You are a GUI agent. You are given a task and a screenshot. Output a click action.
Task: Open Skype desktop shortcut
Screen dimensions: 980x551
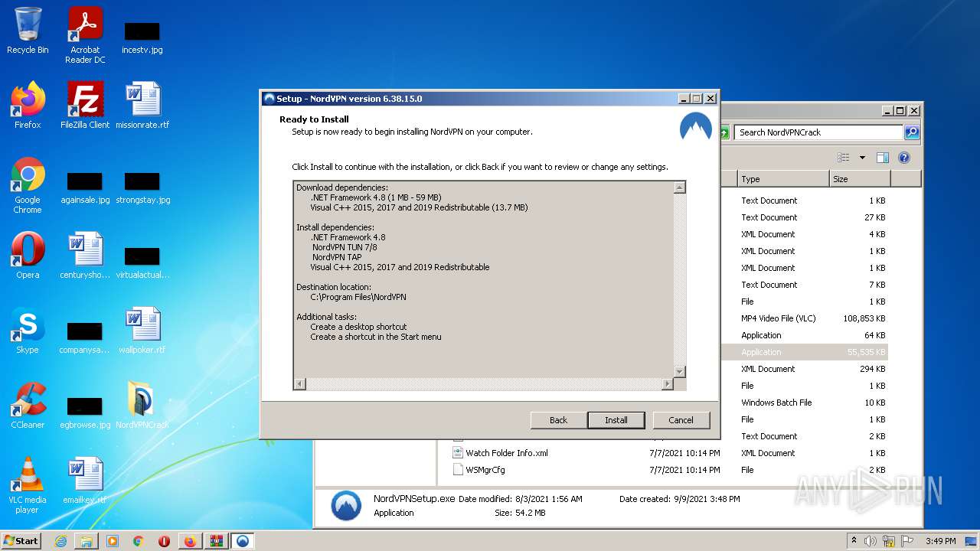pos(28,331)
